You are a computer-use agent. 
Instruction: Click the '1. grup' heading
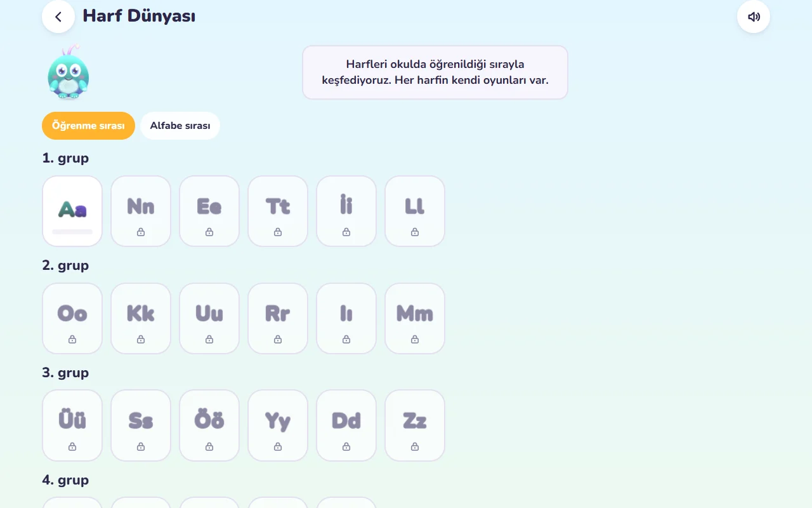pyautogui.click(x=65, y=158)
